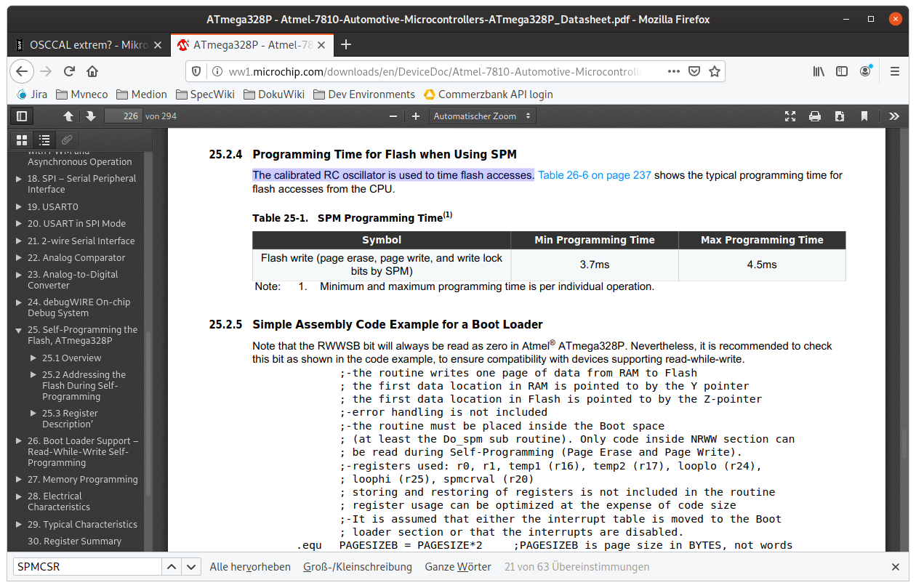Expand the 25.1 Overview sub-entry

click(33, 358)
